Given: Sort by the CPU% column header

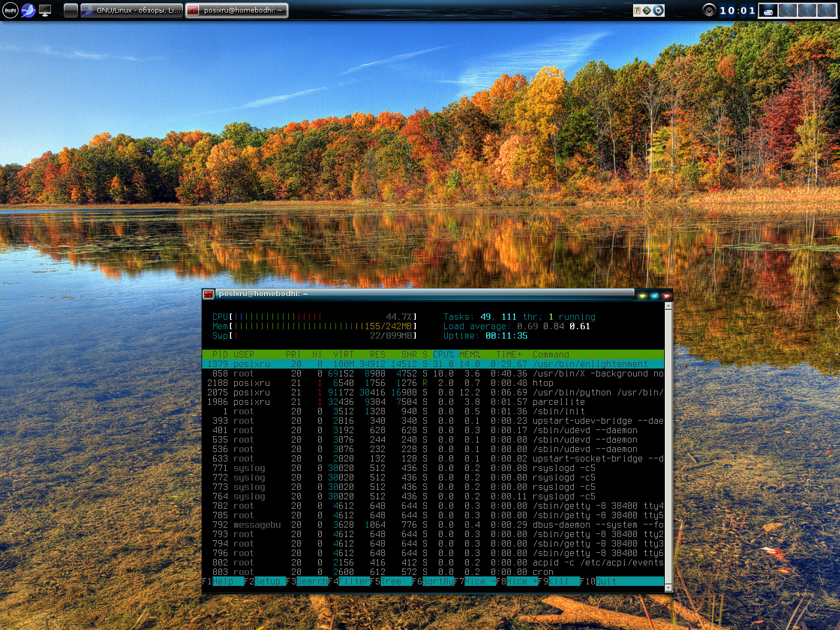Looking at the screenshot, I should point(444,354).
